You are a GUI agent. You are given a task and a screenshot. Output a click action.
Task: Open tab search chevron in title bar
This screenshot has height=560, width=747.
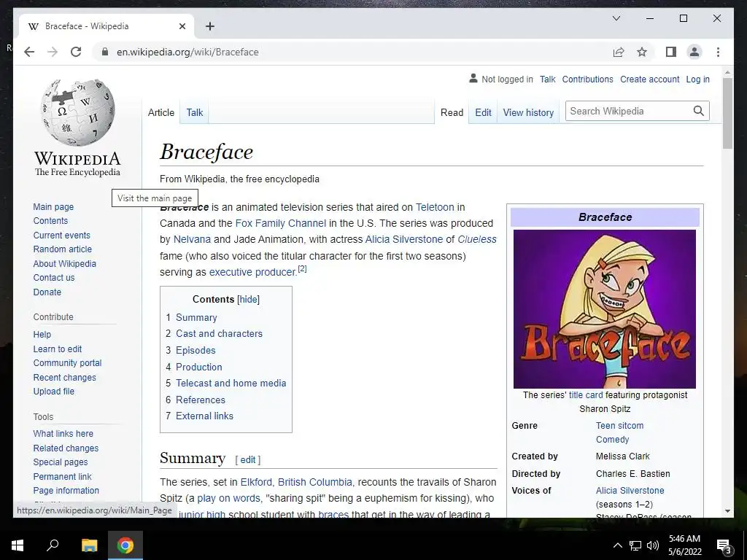click(616, 18)
